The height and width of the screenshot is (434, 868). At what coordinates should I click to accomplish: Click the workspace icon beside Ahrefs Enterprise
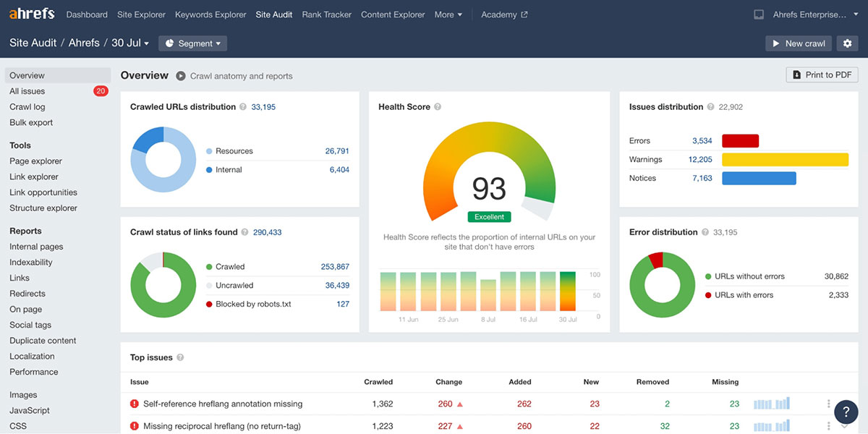click(758, 13)
